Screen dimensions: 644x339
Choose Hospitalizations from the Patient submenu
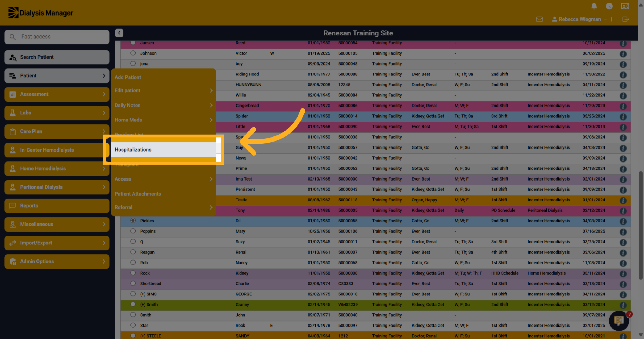coord(163,150)
